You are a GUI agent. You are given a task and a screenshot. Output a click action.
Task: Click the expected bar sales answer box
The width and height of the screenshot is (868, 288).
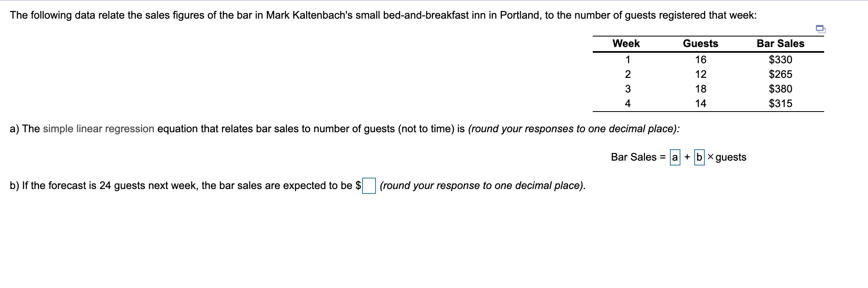(369, 186)
